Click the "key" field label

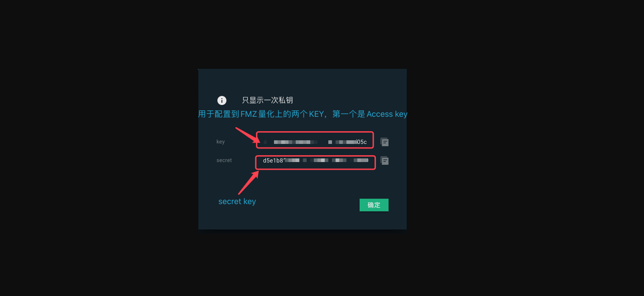(x=221, y=142)
